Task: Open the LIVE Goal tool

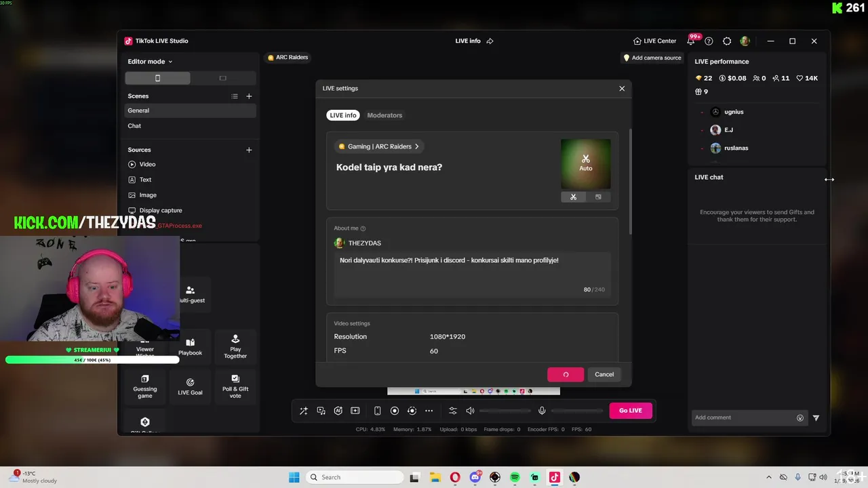Action: click(191, 386)
